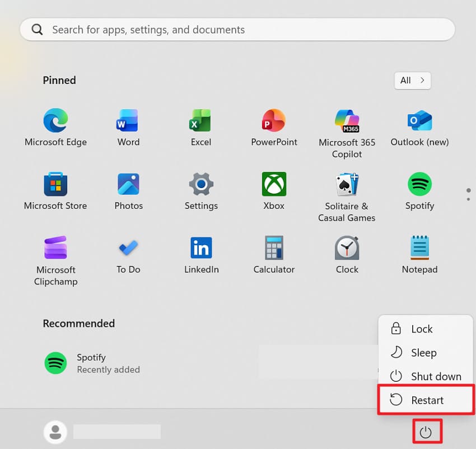Choose Shut down from the power menu
This screenshot has height=449, width=476.
click(x=425, y=376)
